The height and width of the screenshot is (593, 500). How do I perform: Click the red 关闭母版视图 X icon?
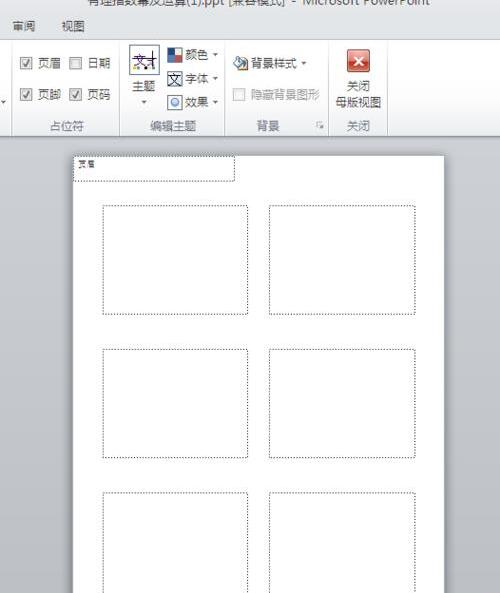click(358, 61)
